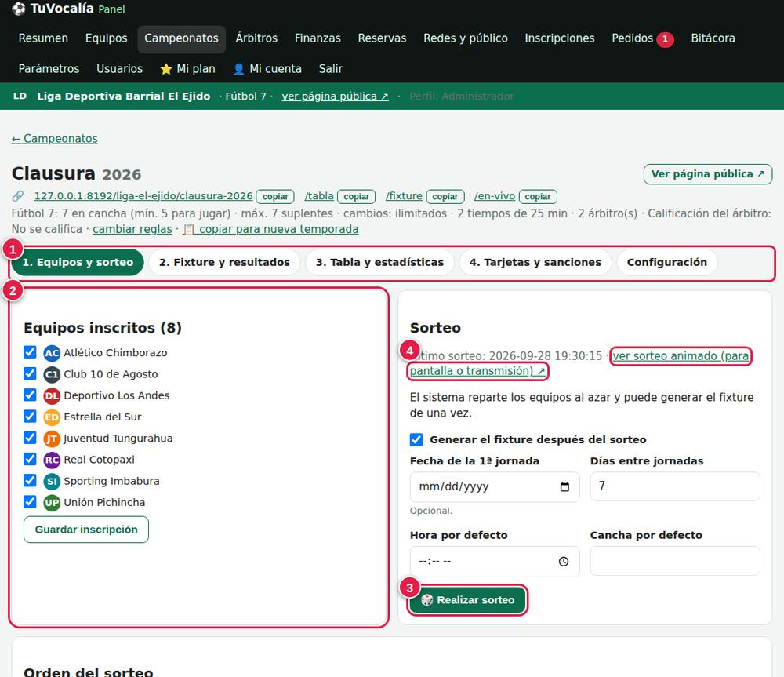Viewport: 784px width, 677px height.
Task: Click 'copiar para nueva temporada' link
Action: coord(270,229)
